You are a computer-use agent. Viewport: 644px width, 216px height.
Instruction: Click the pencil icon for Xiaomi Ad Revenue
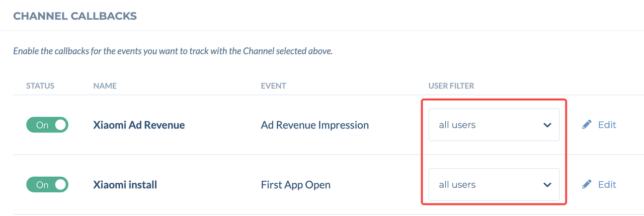tap(587, 125)
